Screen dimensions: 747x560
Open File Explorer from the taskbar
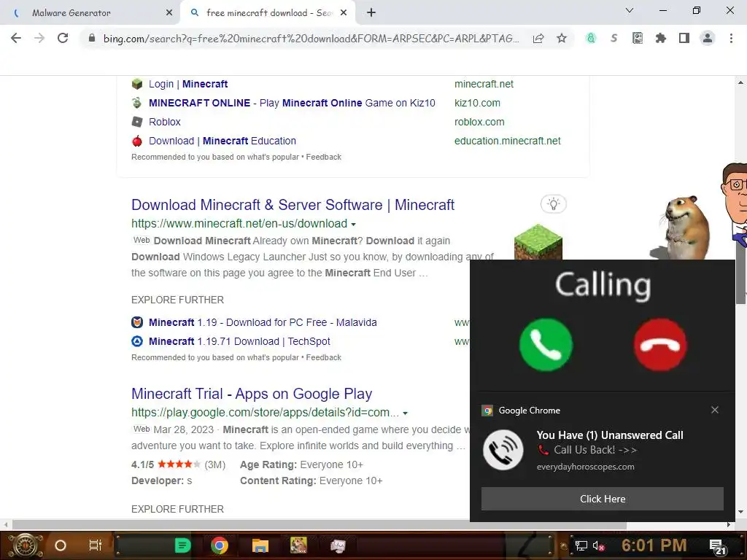(x=260, y=545)
